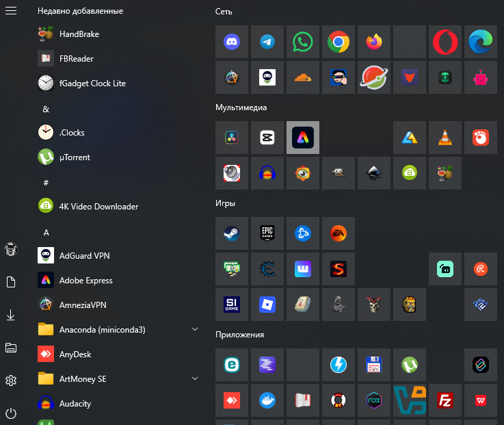The image size is (504, 425).
Task: Launch Telegram from the Сеть tiles
Action: pyautogui.click(x=267, y=42)
